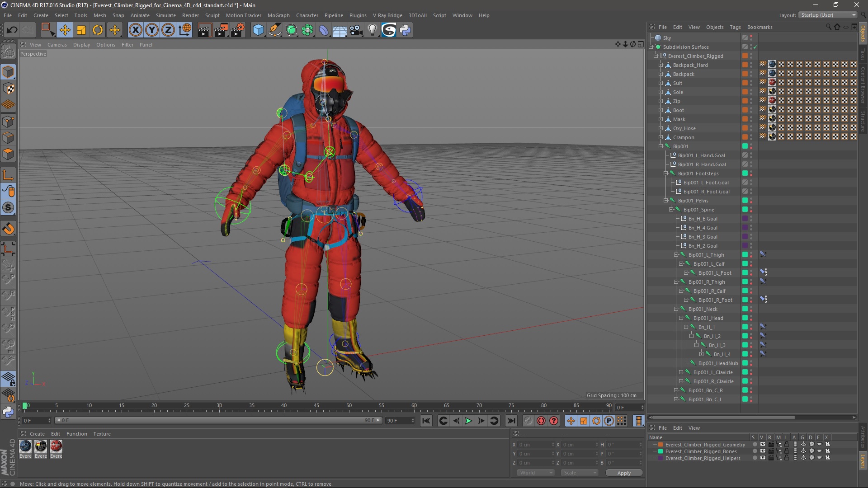Go to start of timeline
The image size is (868, 488).
coord(426,421)
